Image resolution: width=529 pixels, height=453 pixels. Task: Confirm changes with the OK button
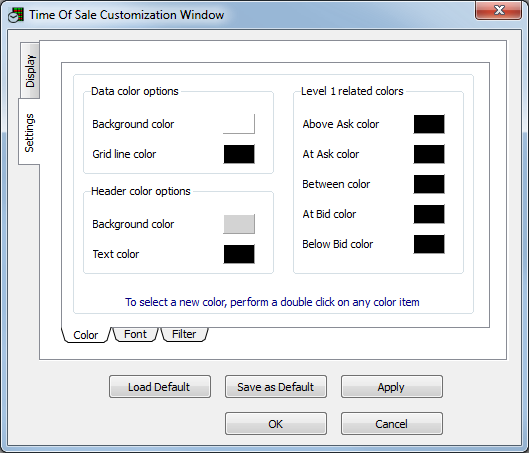[276, 424]
